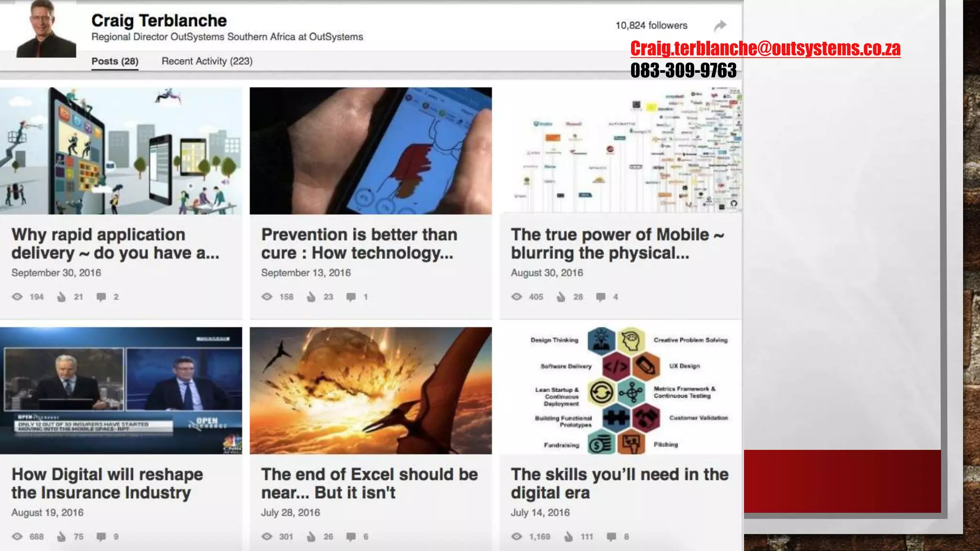Screen dimensions: 980x551
Task: Click like icon on Prevention is better post
Action: coord(312,297)
